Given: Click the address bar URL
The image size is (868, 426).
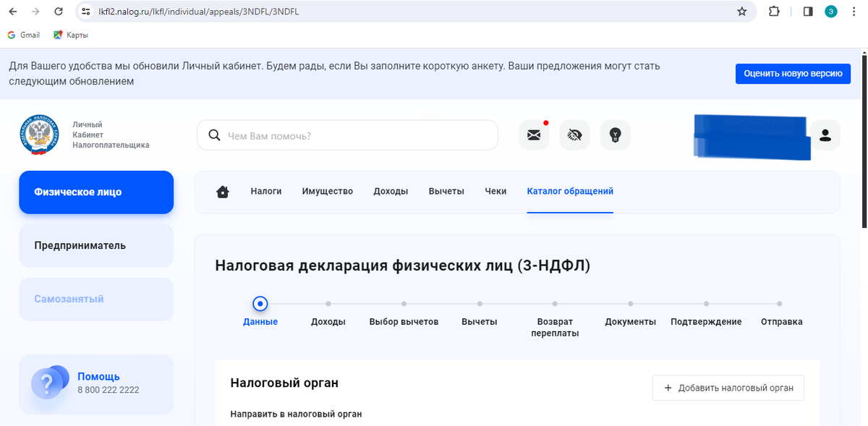Looking at the screenshot, I should tap(198, 12).
